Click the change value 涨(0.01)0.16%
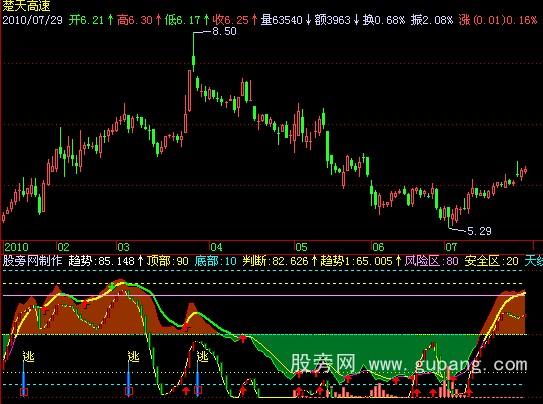Viewport: 543px width, 404px height. (498, 20)
